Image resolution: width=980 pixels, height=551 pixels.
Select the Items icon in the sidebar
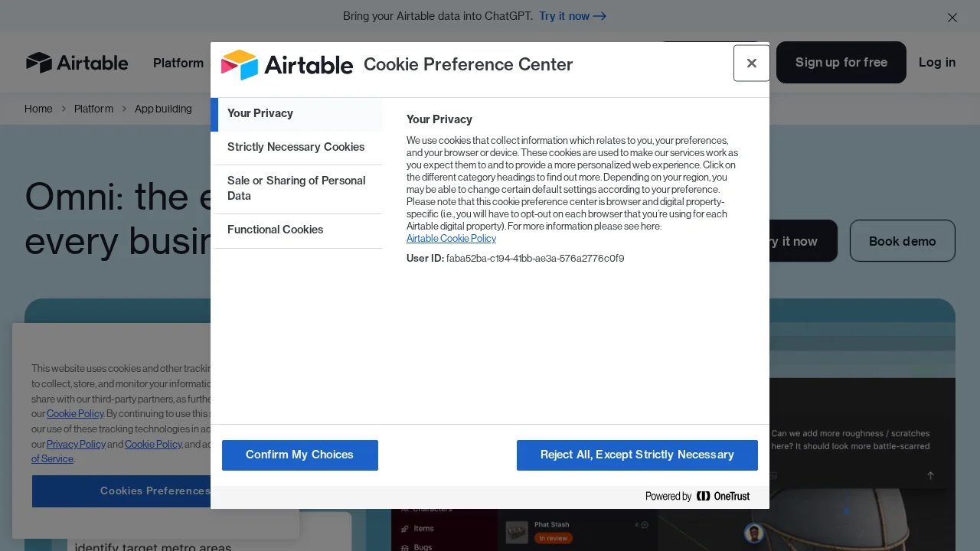403,528
